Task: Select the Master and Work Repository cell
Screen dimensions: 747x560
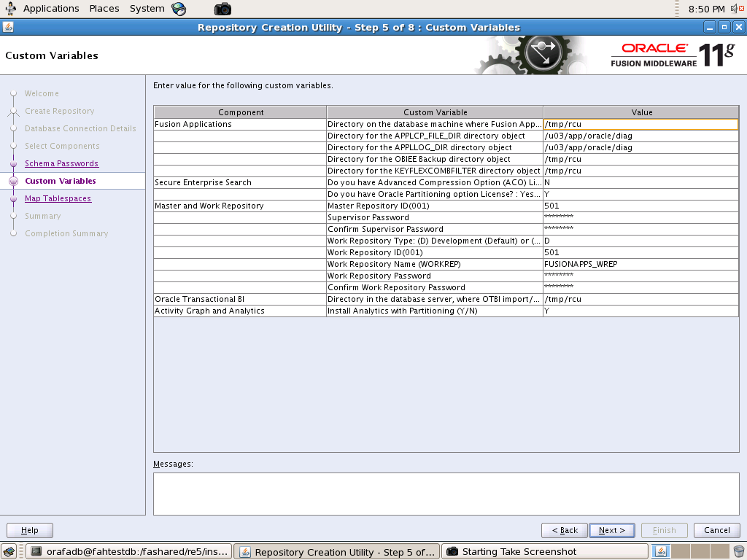Action: [240, 206]
